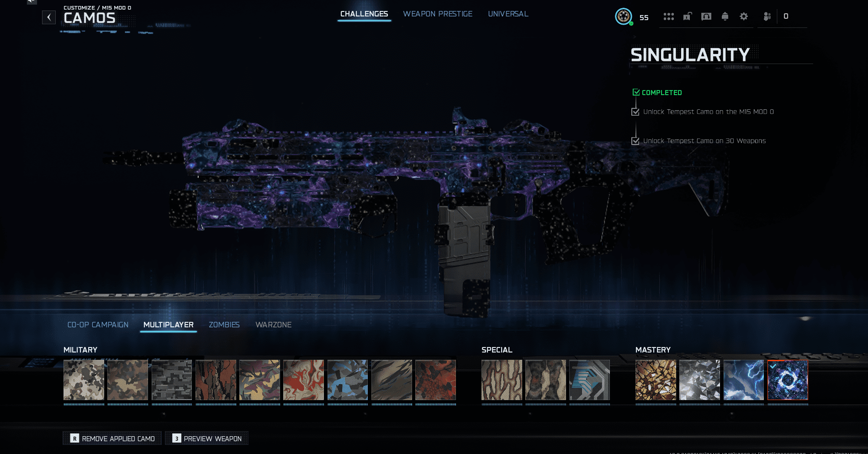Switch to the Weapon Prestige tab

[438, 14]
